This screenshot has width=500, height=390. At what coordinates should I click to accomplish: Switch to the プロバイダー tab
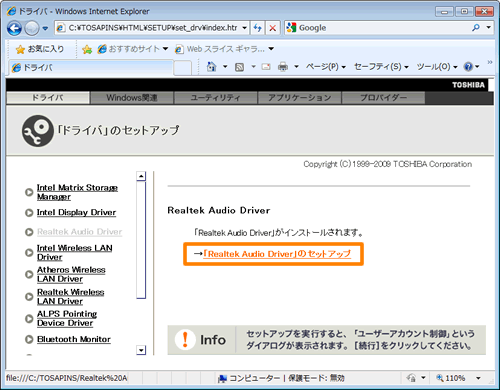pos(383,98)
